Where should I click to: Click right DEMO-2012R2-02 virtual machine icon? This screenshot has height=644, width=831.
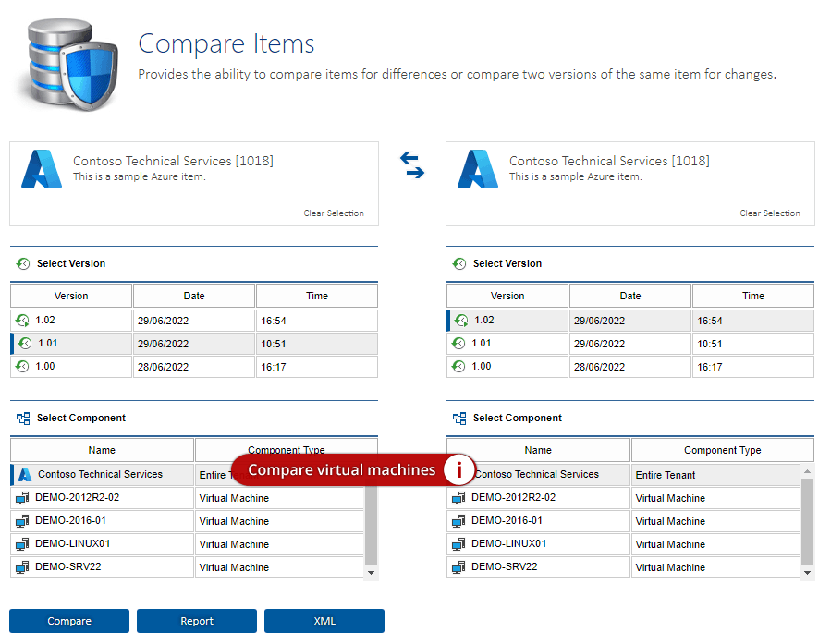point(458,498)
